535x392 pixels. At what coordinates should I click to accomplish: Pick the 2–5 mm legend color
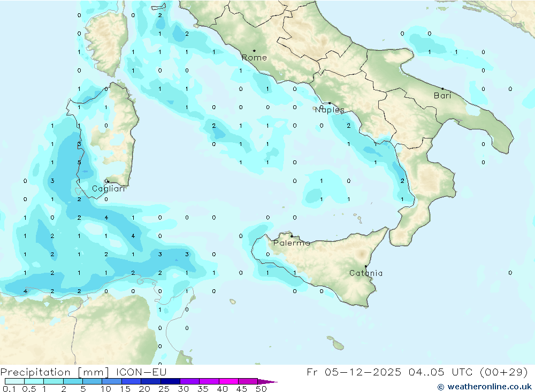pos(73,381)
